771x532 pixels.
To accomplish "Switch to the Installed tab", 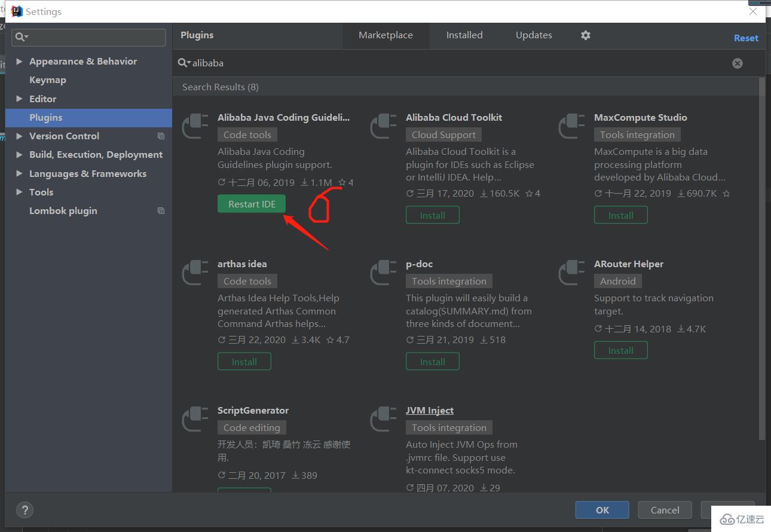I will (x=464, y=35).
